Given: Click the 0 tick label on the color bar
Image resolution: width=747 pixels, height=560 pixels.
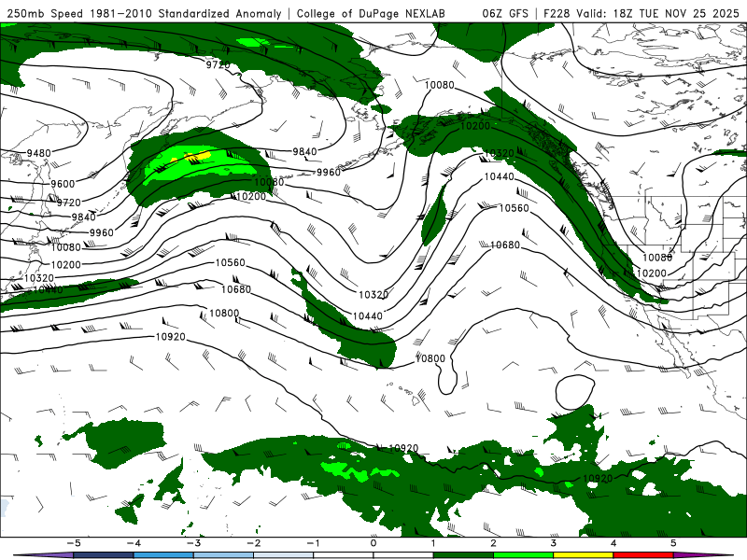Looking at the screenshot, I should click(x=373, y=543).
